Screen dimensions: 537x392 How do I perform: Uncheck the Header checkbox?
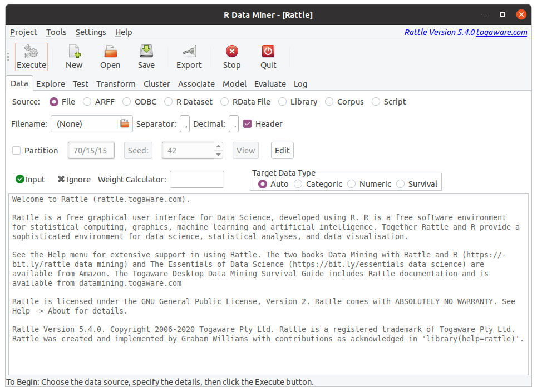pyautogui.click(x=247, y=124)
